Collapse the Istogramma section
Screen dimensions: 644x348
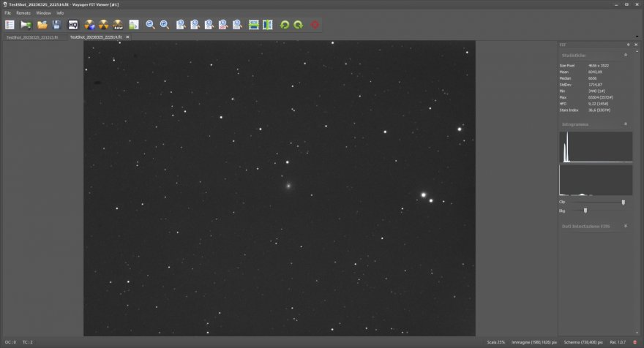(625, 124)
